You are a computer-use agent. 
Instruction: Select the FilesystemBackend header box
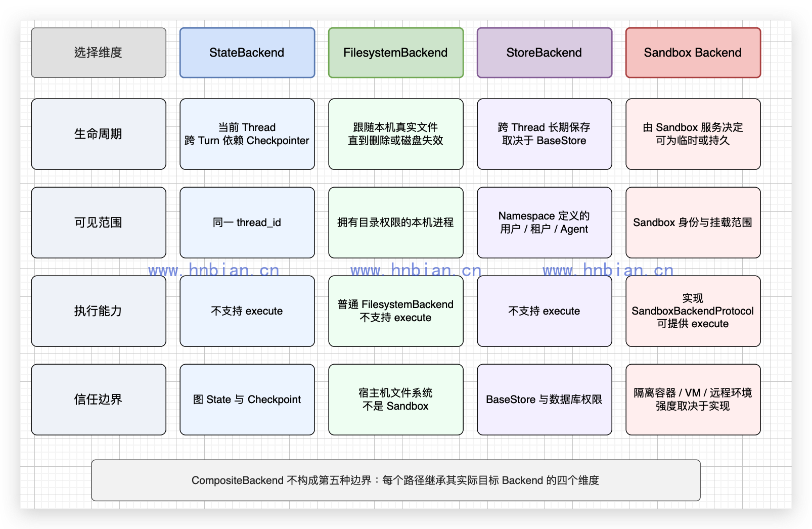(x=396, y=53)
